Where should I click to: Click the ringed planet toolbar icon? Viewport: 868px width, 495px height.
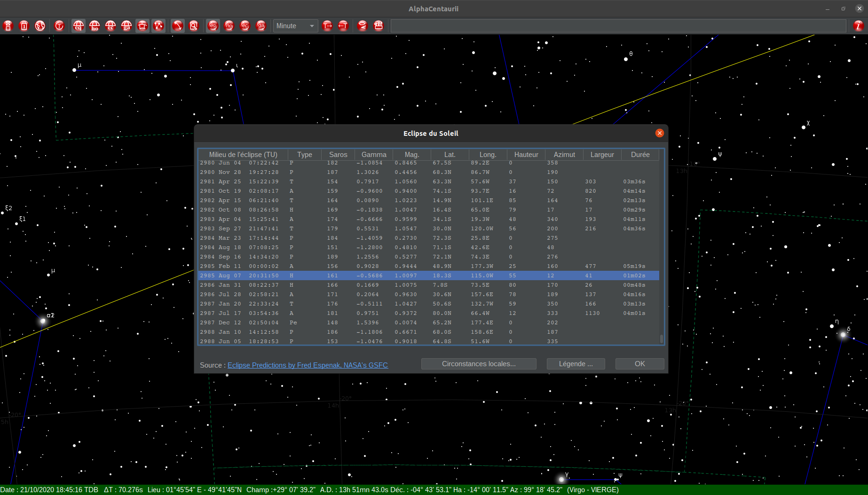[363, 26]
